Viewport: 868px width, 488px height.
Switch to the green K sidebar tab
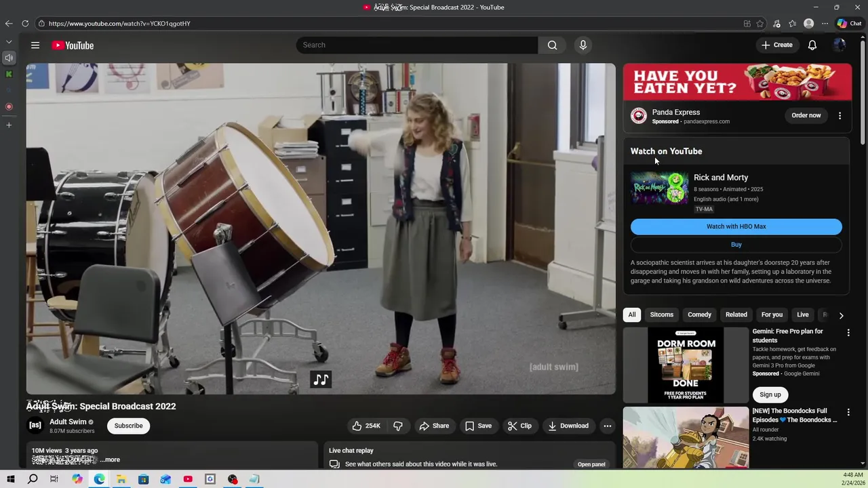[x=9, y=74]
